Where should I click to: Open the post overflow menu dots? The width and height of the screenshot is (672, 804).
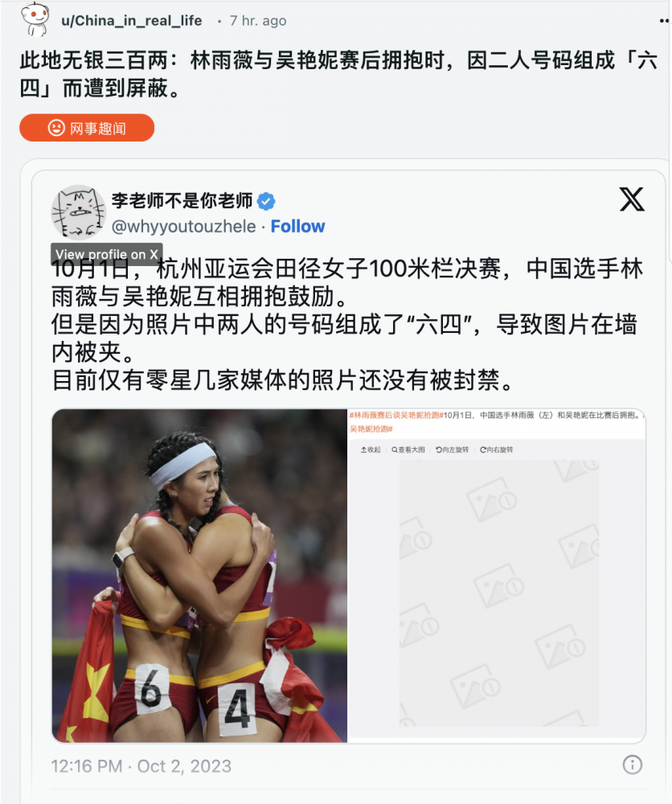tap(665, 21)
